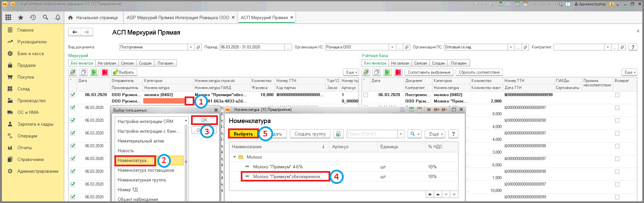Click the get-link icon in title bar

click(x=501, y=4)
